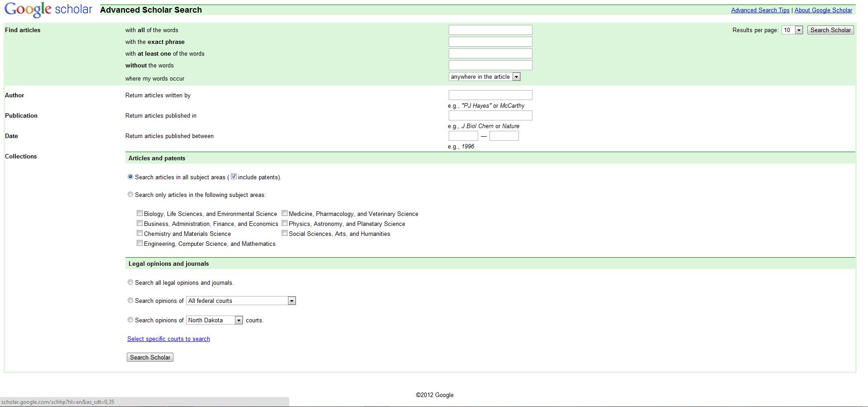Toggle the include patents checkbox
This screenshot has width=868, height=407.
234,177
